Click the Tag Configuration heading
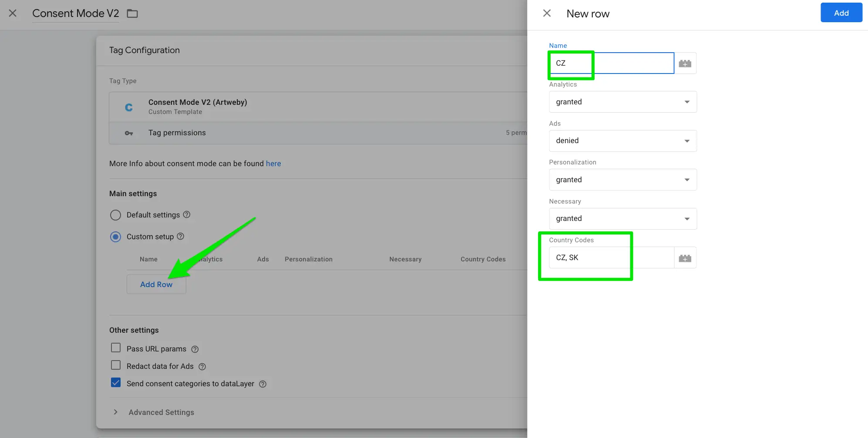The height and width of the screenshot is (438, 868). click(x=145, y=50)
